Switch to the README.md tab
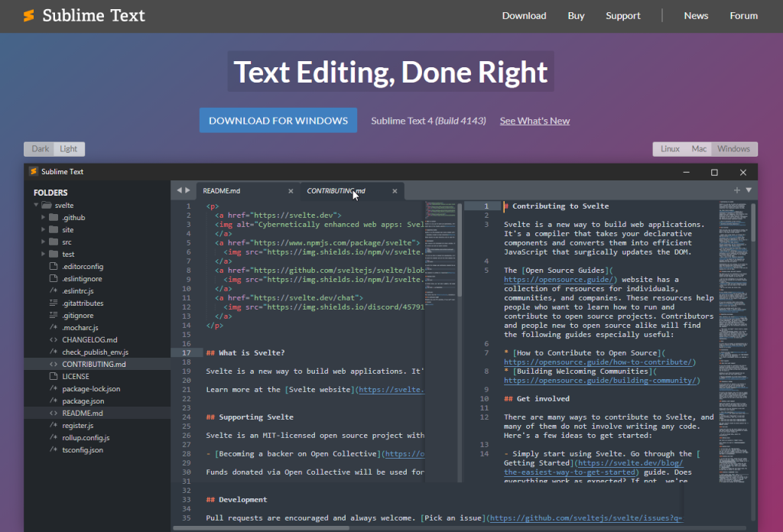Viewport: 783px width, 532px height. click(248, 190)
